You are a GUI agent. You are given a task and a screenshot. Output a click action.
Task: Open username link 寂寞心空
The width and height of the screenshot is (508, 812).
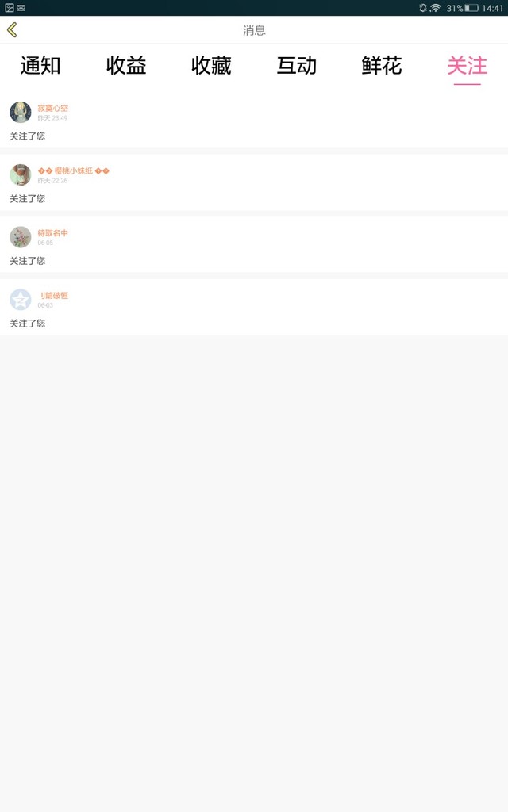[x=53, y=108]
